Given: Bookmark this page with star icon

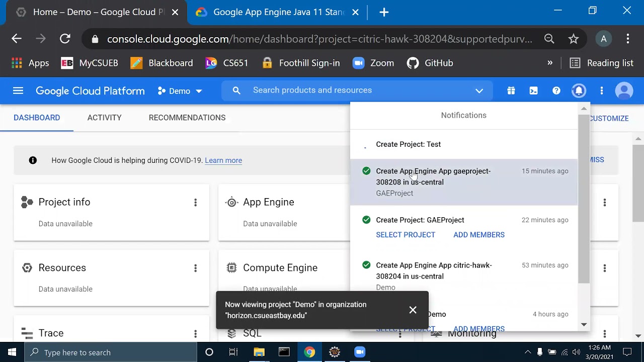Looking at the screenshot, I should (574, 39).
